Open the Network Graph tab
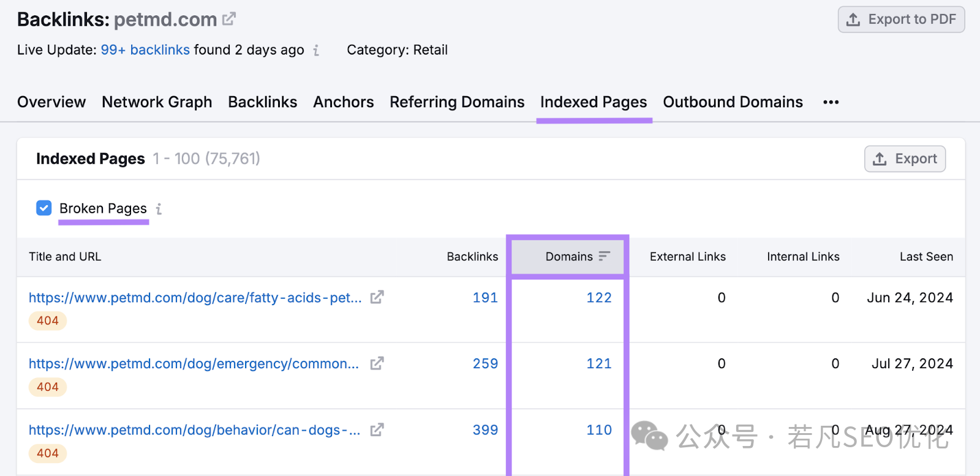The image size is (980, 476). pyautogui.click(x=157, y=102)
